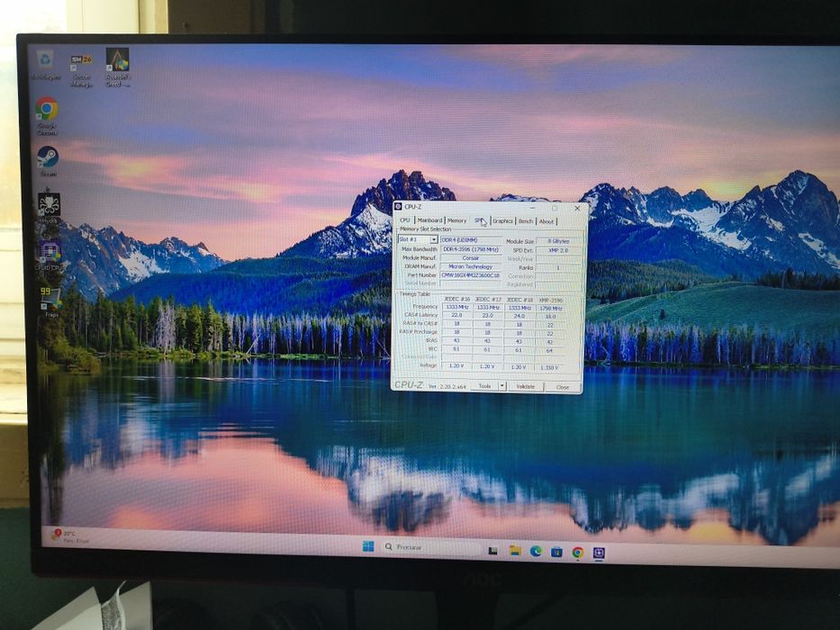Open the Fraps desktop shortcut
Image resolution: width=840 pixels, height=630 pixels.
[51, 301]
